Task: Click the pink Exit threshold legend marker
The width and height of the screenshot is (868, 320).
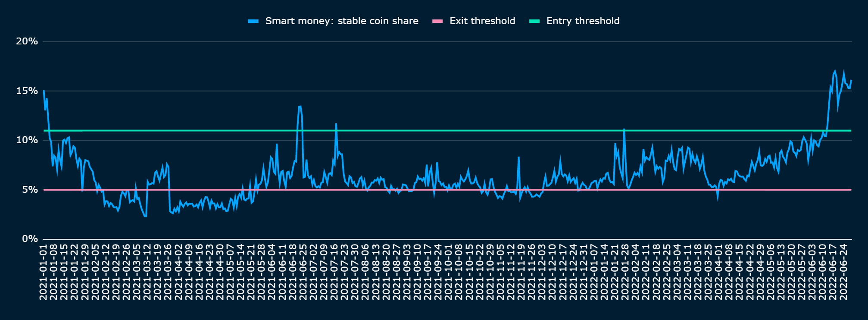Action: point(437,21)
